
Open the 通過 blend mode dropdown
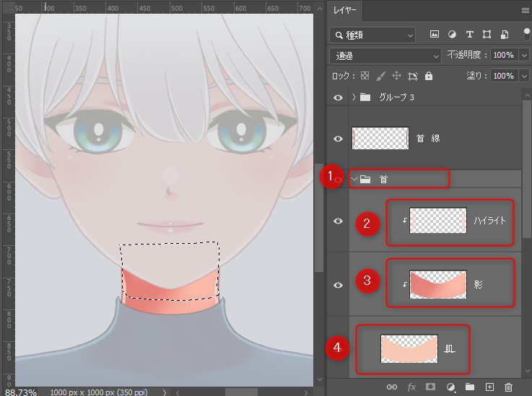coord(385,55)
